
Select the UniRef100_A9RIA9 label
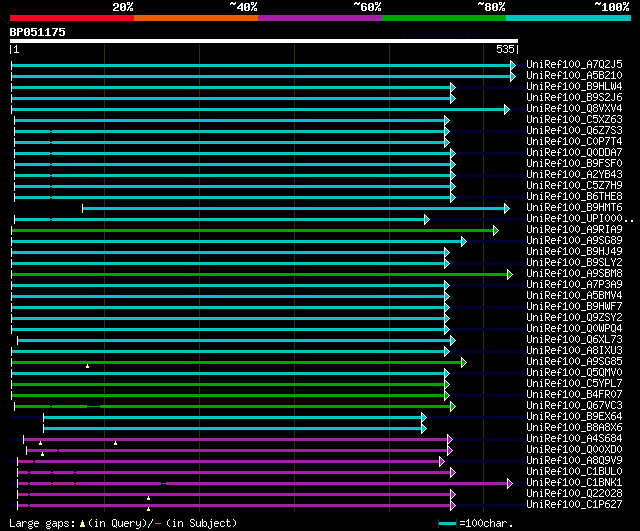(x=574, y=230)
